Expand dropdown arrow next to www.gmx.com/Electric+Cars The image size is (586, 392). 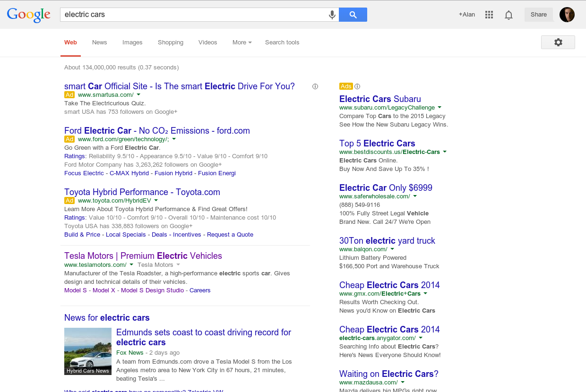coord(425,294)
